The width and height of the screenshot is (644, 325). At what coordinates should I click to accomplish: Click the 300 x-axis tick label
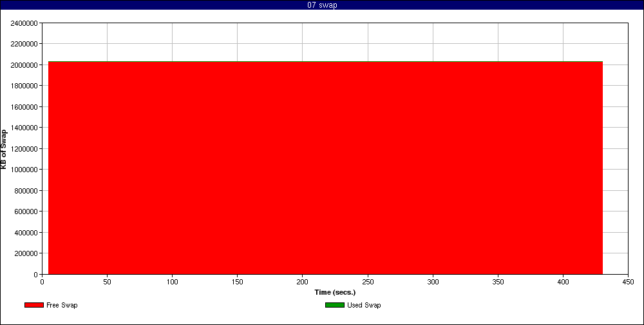point(433,282)
